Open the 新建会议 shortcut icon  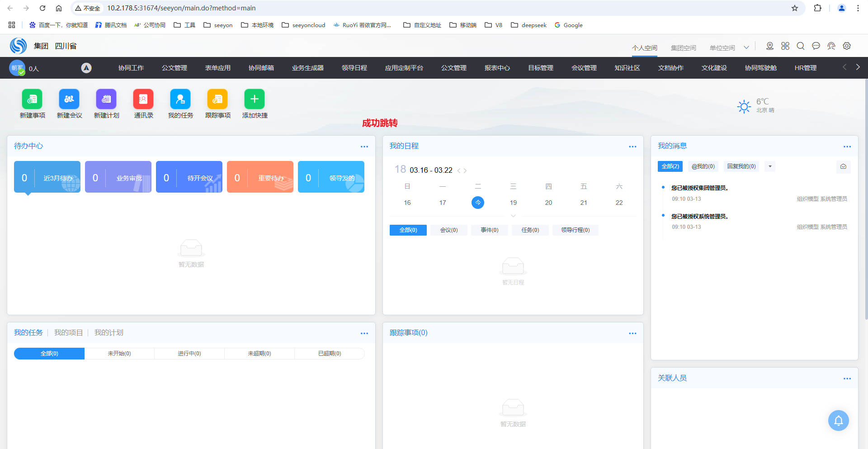pyautogui.click(x=69, y=99)
